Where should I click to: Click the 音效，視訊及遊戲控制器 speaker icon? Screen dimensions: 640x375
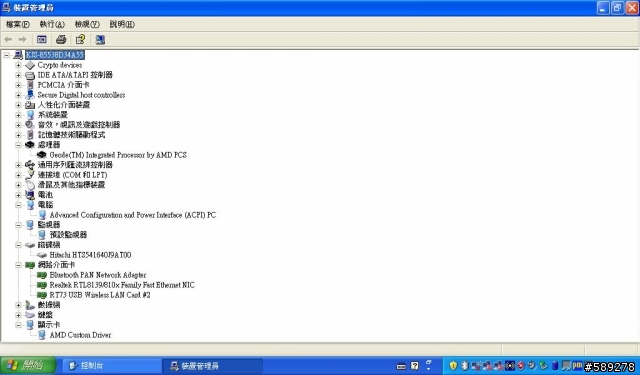tap(30, 125)
